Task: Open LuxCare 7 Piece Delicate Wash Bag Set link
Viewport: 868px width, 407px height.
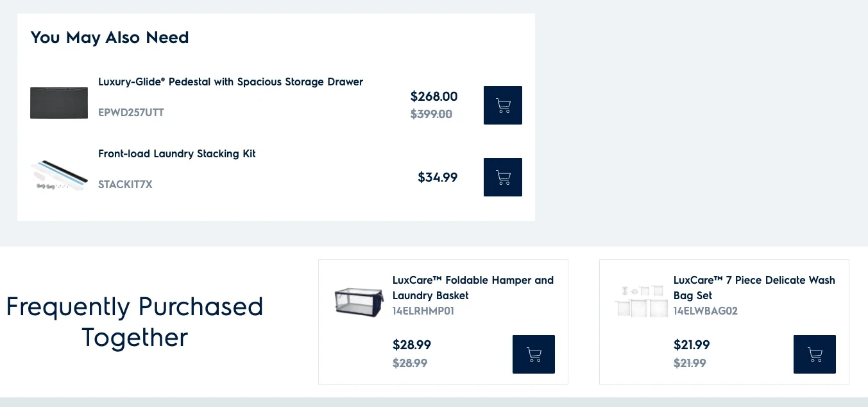Action: pos(754,288)
